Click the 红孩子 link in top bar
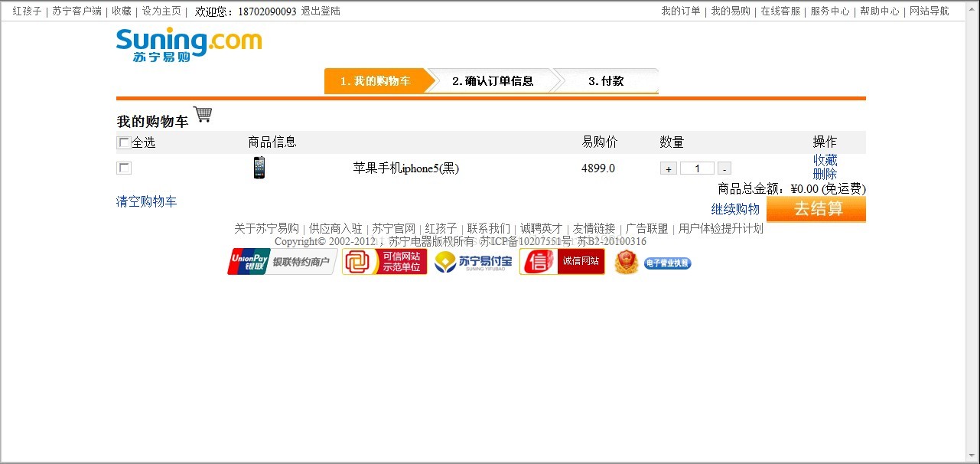The width and height of the screenshot is (980, 464). tap(27, 11)
